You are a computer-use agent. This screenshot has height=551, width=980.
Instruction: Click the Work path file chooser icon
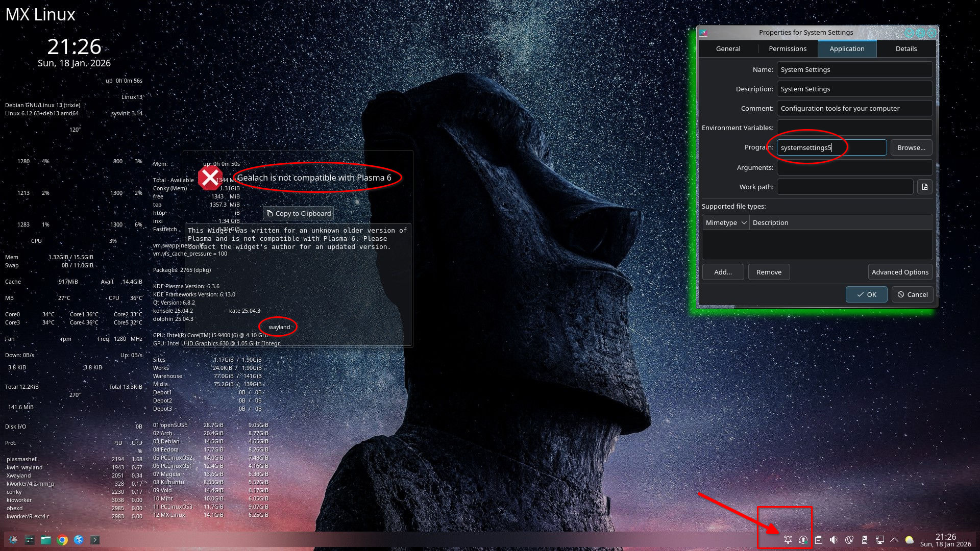pyautogui.click(x=924, y=187)
